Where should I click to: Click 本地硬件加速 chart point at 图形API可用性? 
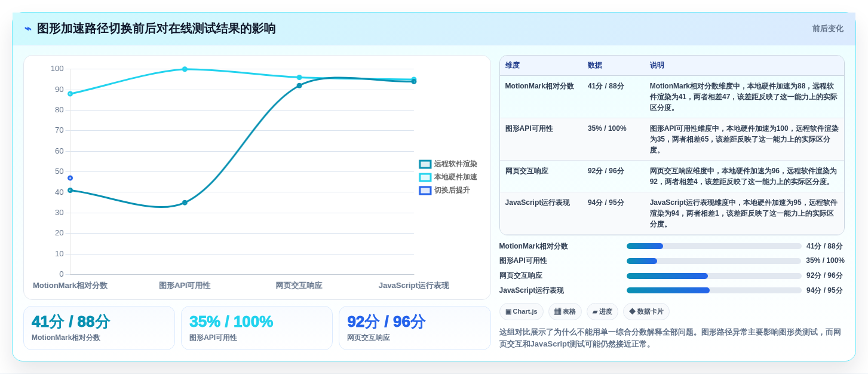pos(185,69)
